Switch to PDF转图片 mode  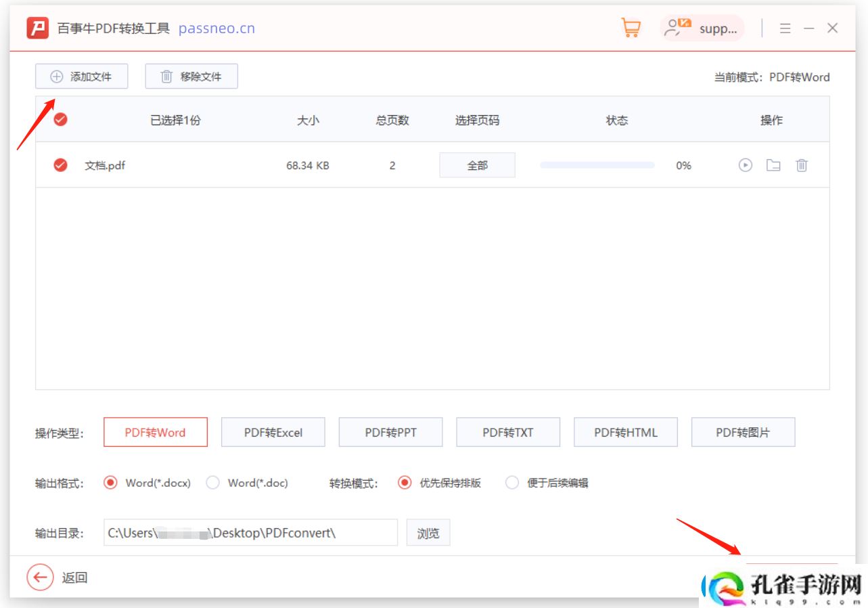tap(743, 432)
